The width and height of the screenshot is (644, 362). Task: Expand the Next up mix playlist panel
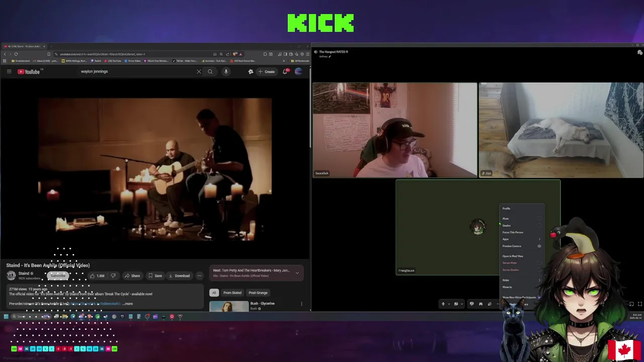297,273
